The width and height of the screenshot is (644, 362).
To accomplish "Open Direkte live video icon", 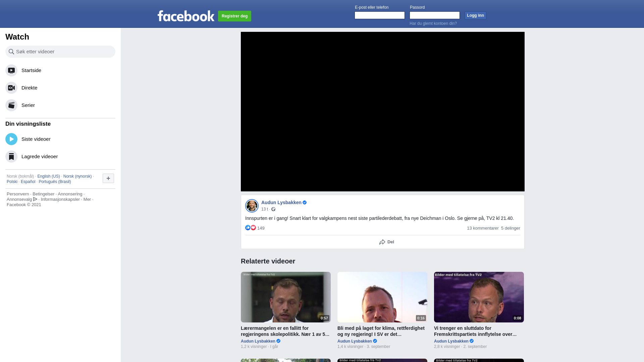I will click(11, 88).
